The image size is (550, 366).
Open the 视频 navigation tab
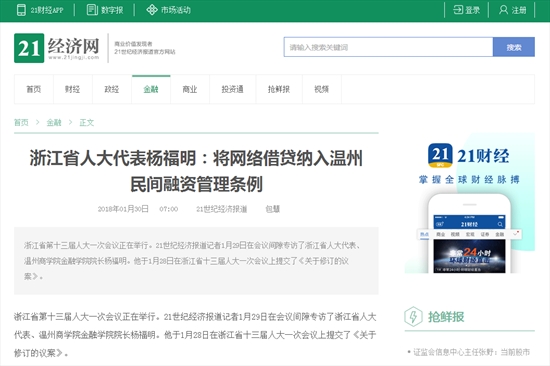322,89
